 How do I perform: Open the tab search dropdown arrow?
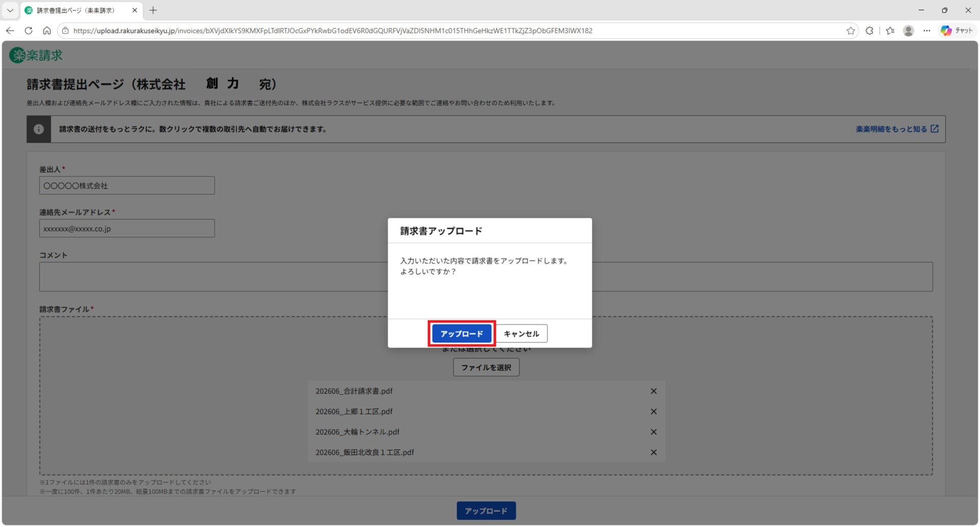coord(10,10)
